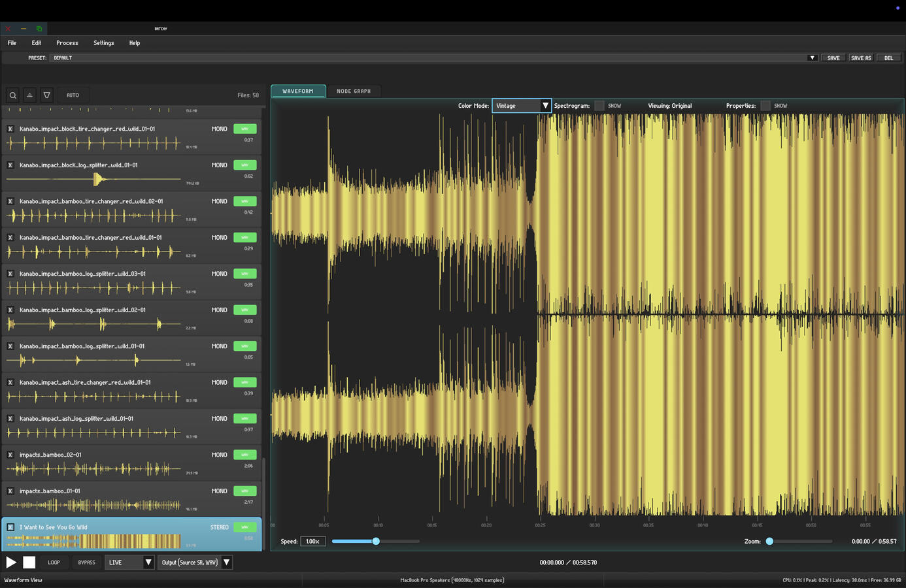
Task: Open the Color Mode Vintage dropdown
Action: (522, 106)
